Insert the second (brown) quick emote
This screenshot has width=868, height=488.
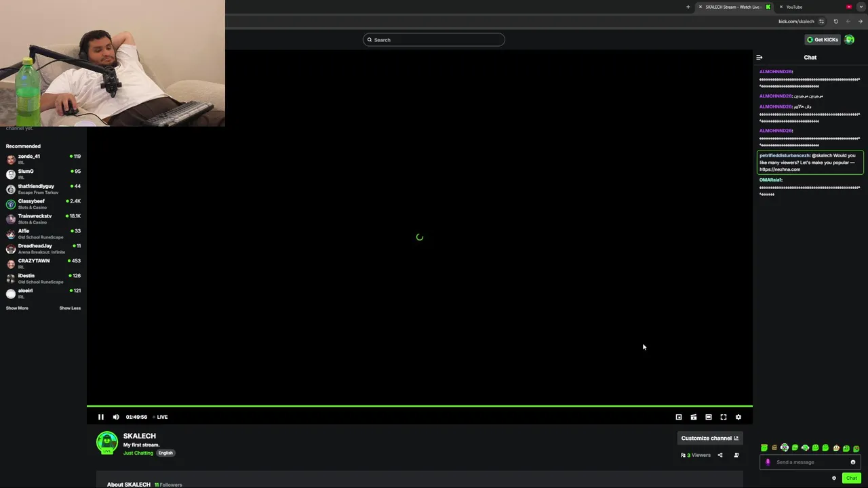(x=774, y=448)
